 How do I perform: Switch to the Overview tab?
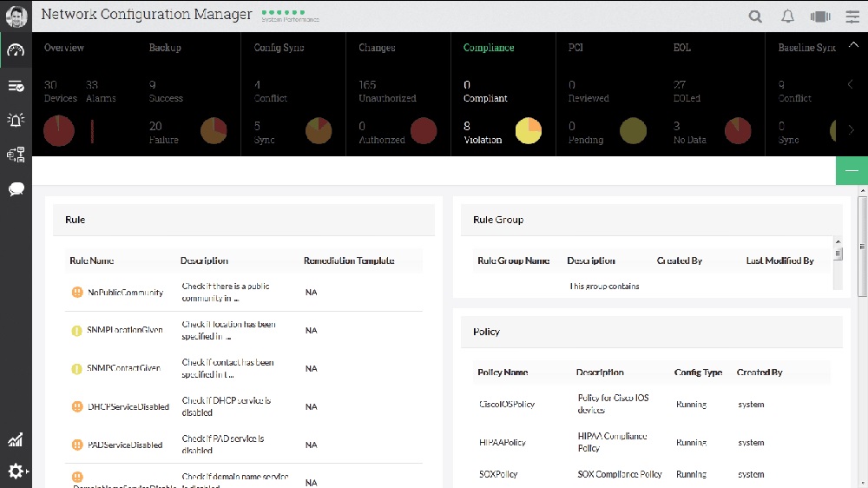coord(64,48)
